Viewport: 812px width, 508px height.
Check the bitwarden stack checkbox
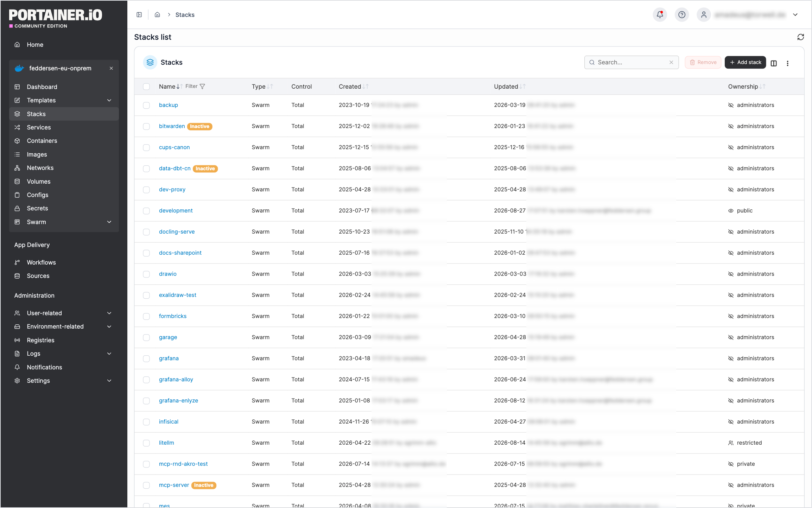click(x=146, y=126)
